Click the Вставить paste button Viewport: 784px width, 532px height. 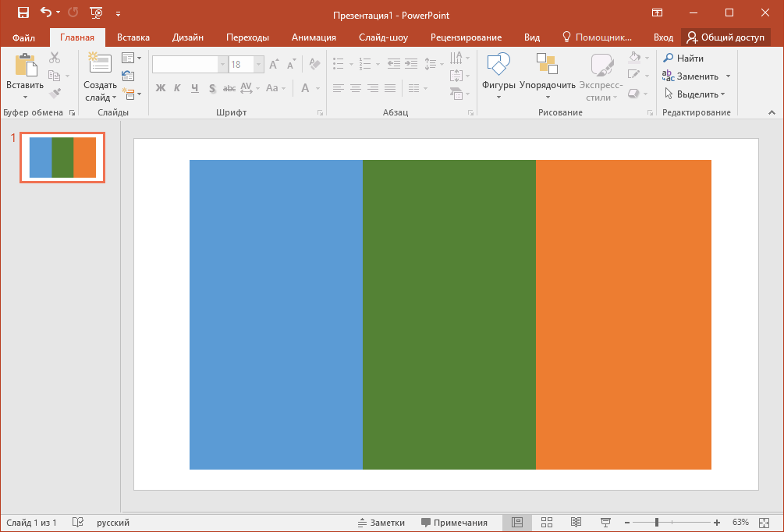pyautogui.click(x=24, y=76)
